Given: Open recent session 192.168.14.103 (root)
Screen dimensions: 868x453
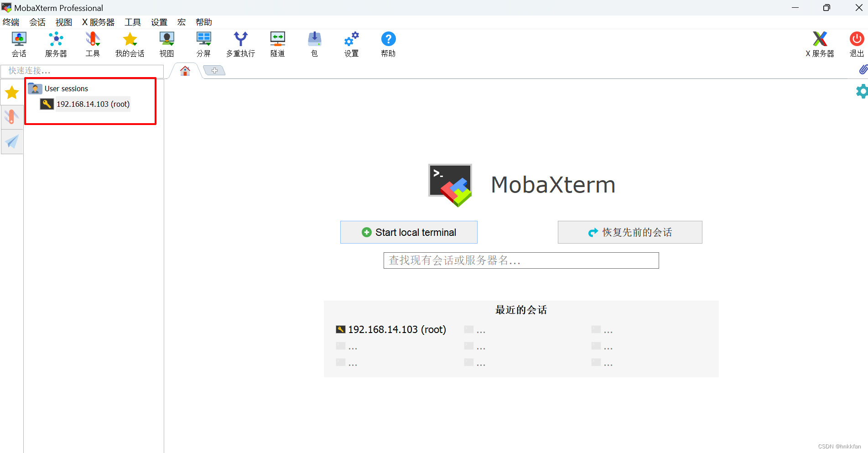Looking at the screenshot, I should pos(391,329).
